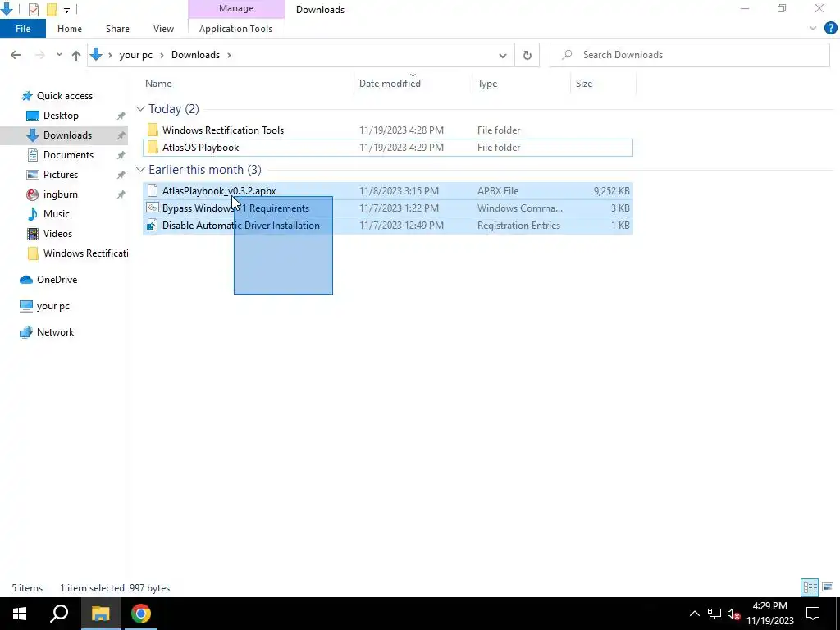The width and height of the screenshot is (840, 630).
Task: Click the Bypass Windows 11 Requirements script icon
Action: (x=153, y=208)
